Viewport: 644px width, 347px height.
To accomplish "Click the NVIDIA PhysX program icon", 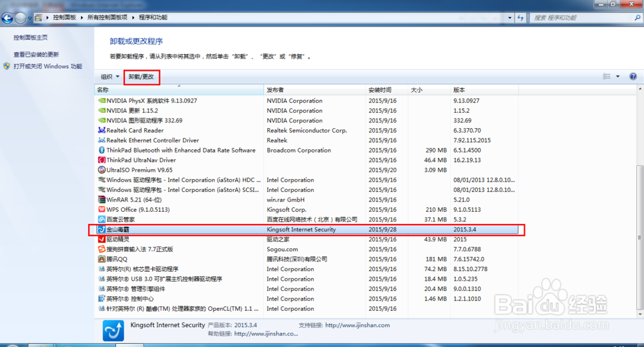I will 102,100.
